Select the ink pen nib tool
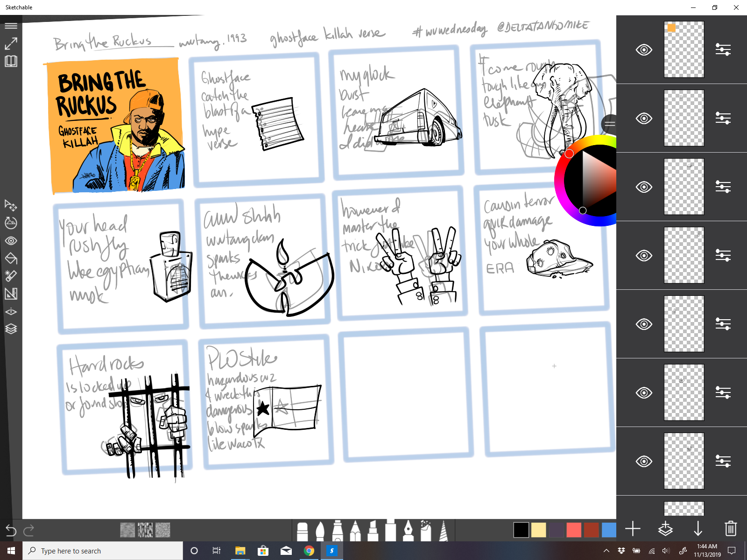Viewport: 747px width, 560px height. 409,531
